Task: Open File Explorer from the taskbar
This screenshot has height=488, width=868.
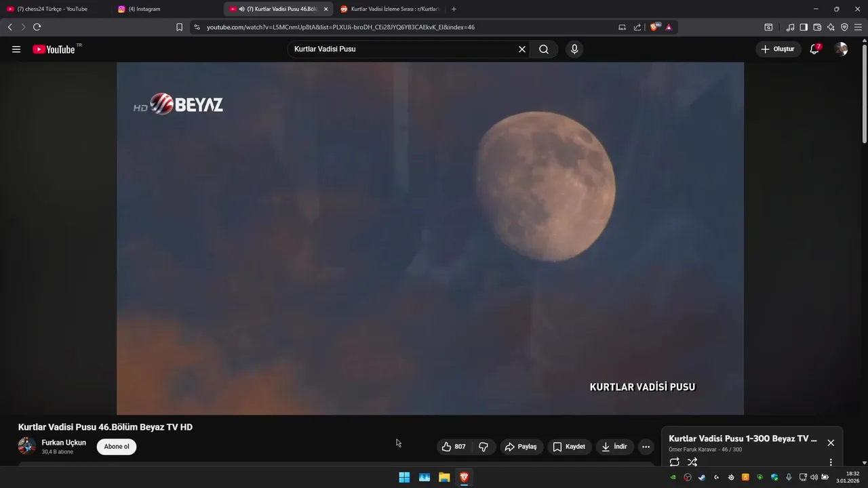Action: point(444,477)
